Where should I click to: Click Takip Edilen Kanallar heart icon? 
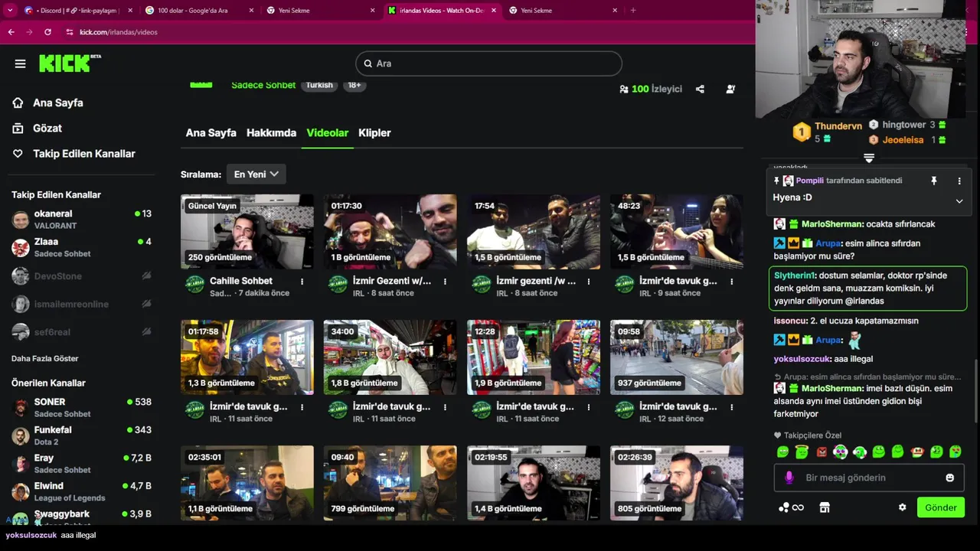18,154
